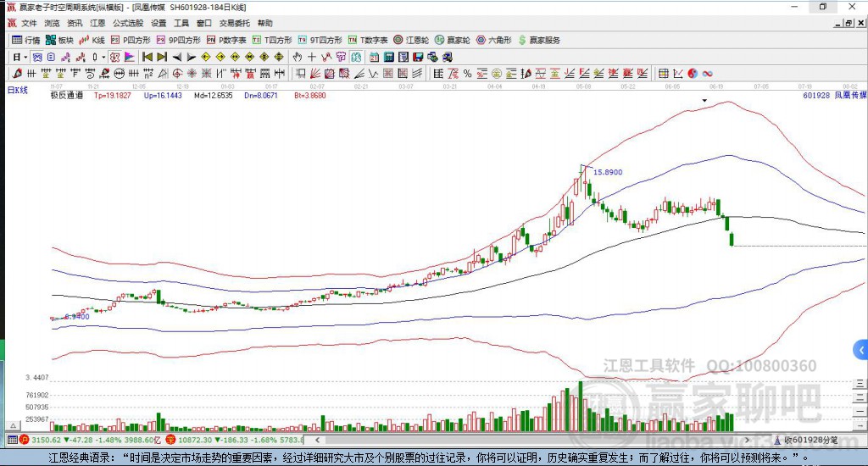Click the percent sign tool icon

(467, 74)
